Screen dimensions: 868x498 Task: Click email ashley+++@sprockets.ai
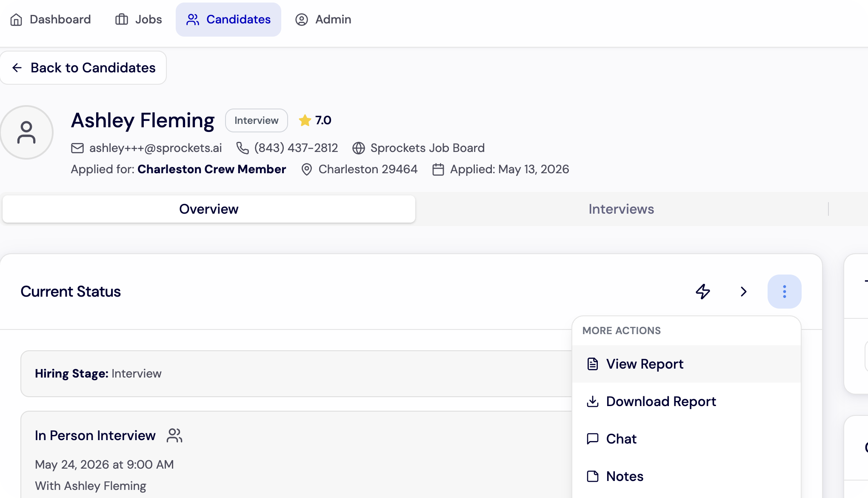coord(156,148)
